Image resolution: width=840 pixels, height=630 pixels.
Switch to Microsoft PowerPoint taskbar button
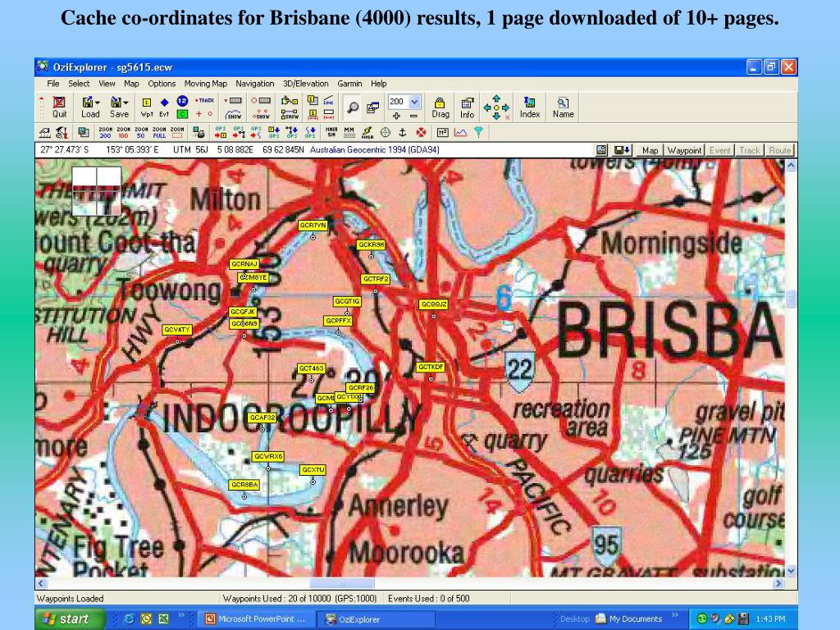point(256,619)
